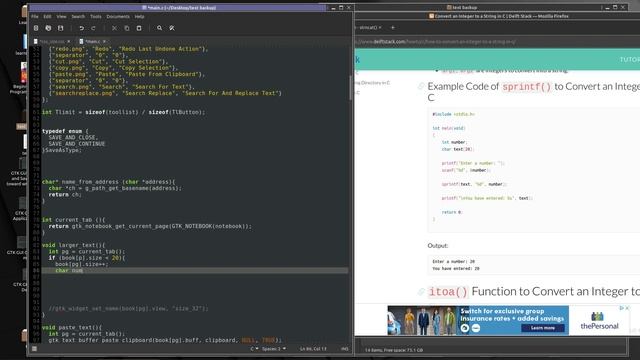
Task: Copy the selection with the toolbar copy icon
Action: coord(127,28)
